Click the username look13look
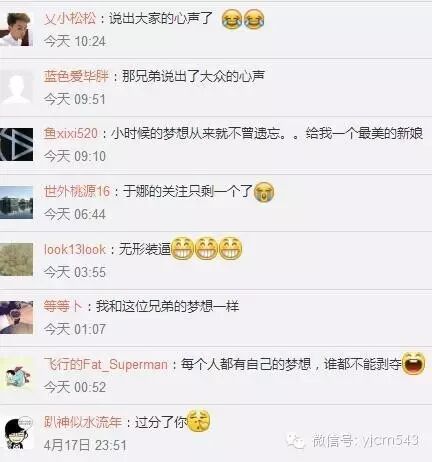Screen dimensions: 432x462 tap(75, 249)
